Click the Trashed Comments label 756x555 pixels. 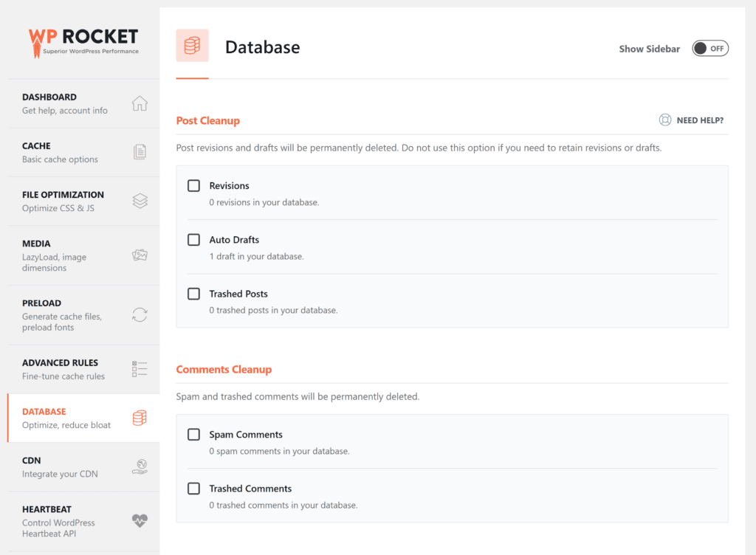coord(250,489)
